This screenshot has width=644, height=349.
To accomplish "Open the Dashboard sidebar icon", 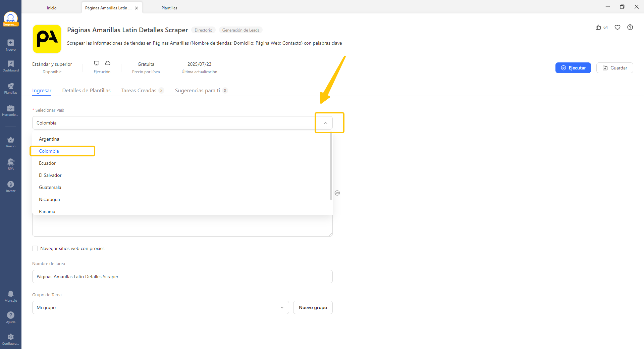I will point(11,64).
